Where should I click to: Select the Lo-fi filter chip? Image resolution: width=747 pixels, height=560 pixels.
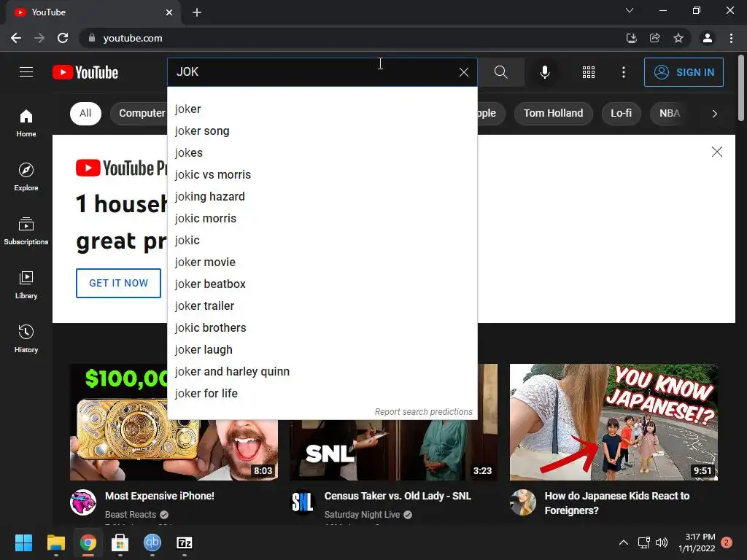621,113
